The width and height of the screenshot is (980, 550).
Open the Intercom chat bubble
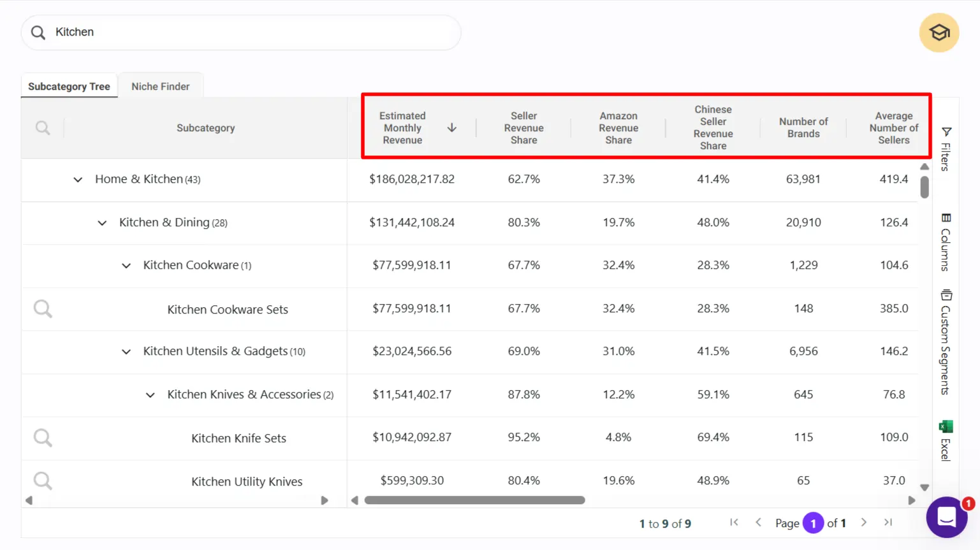[946, 517]
